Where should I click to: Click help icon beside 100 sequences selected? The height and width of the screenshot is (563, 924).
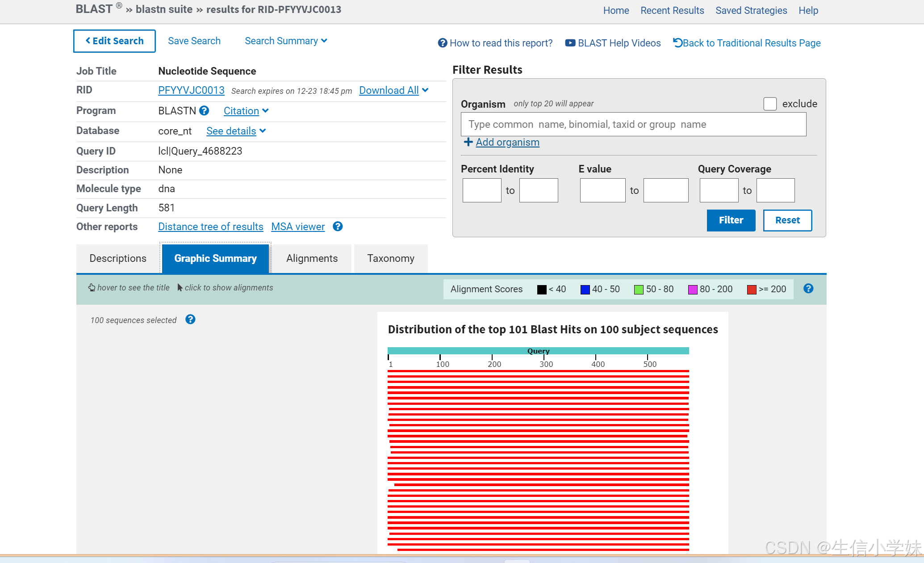tap(190, 319)
